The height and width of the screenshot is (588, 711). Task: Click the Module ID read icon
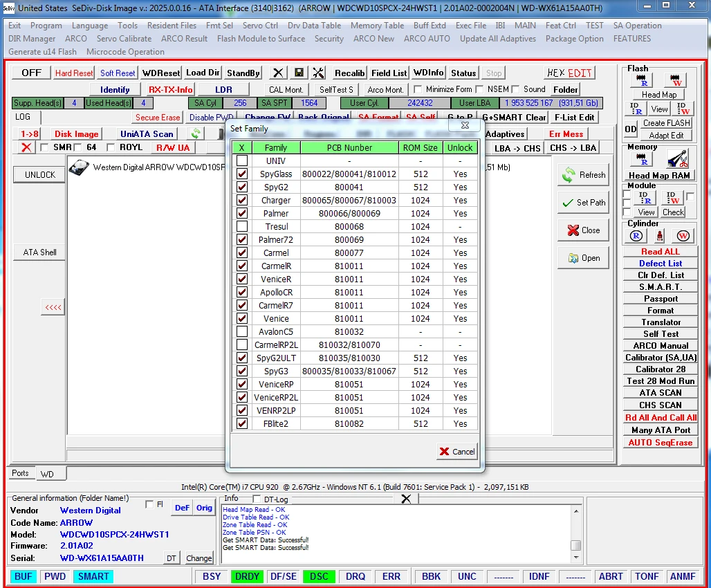coord(645,197)
